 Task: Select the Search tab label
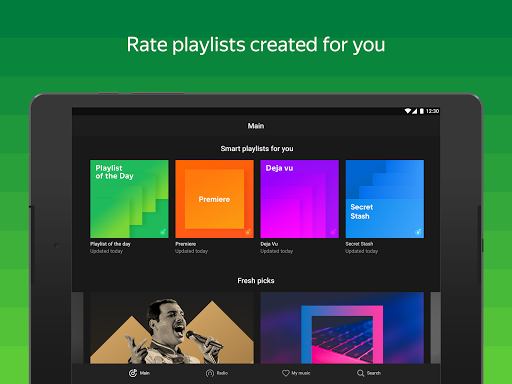pos(374,373)
